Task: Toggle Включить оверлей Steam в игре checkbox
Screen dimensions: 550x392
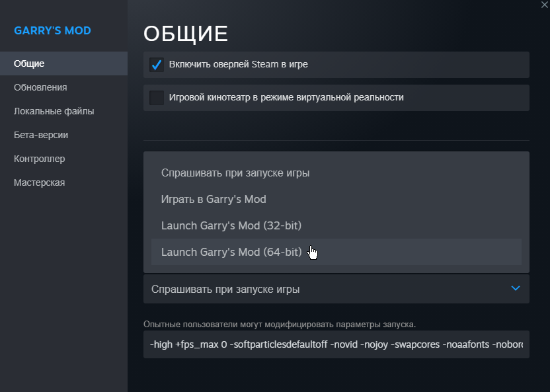Action: [157, 65]
